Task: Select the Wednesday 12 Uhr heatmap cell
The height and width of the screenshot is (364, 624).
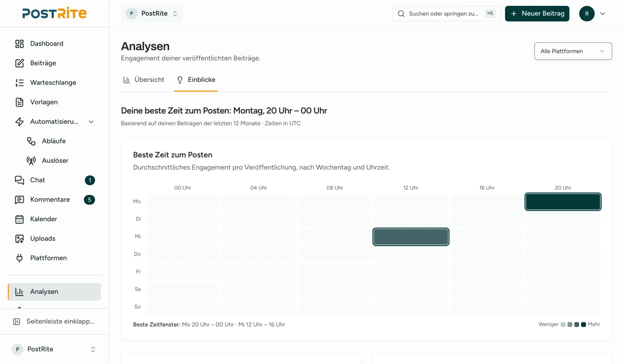Action: 411,237
